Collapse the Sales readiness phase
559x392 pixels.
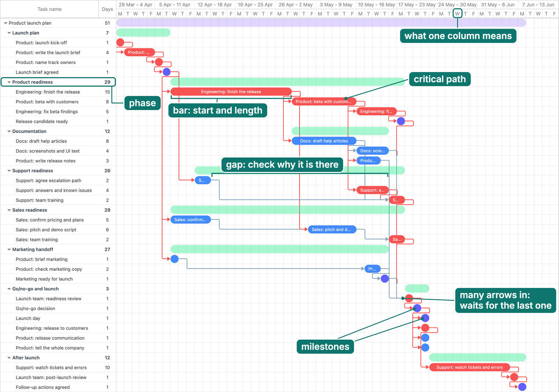9,210
